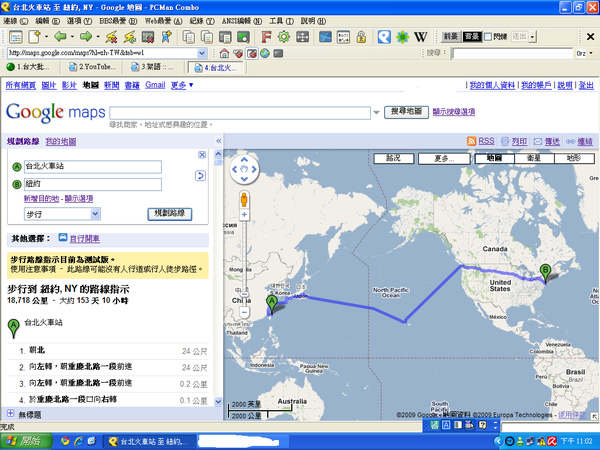Expand the 無標題 section plus icon
The width and height of the screenshot is (600, 450).
(x=10, y=413)
